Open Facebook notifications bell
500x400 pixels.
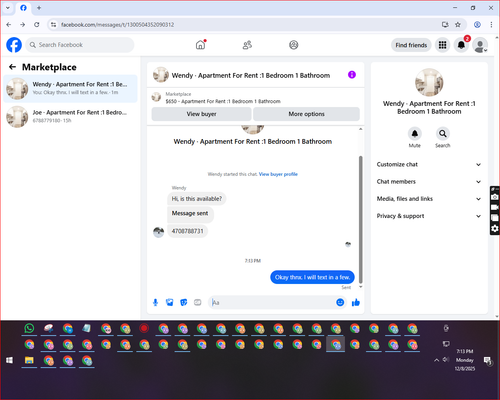[461, 45]
